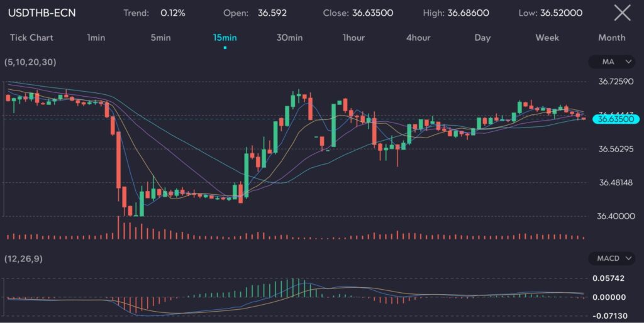Switch to the 30min timeframe

pyautogui.click(x=289, y=38)
